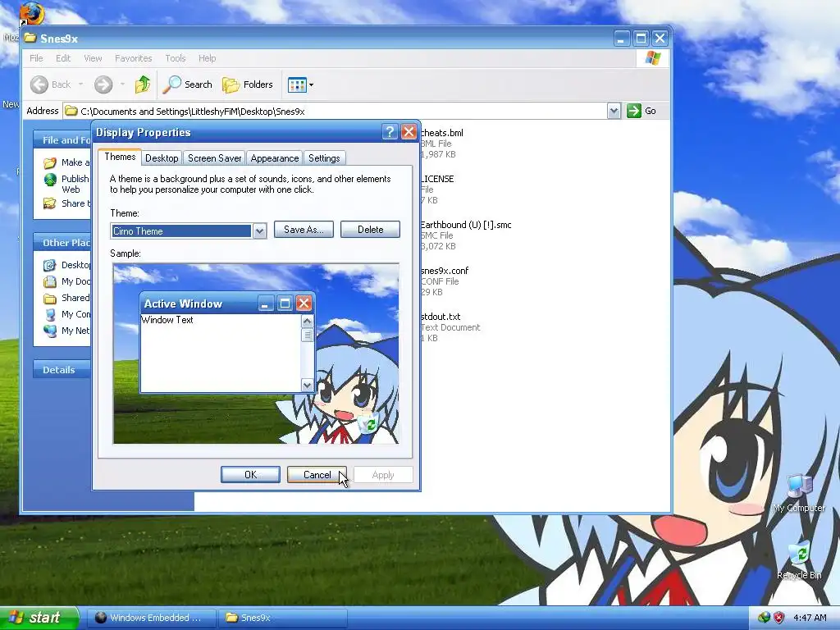Image resolution: width=840 pixels, height=630 pixels.
Task: Click sample Active Window scroll up arrow
Action: click(307, 322)
